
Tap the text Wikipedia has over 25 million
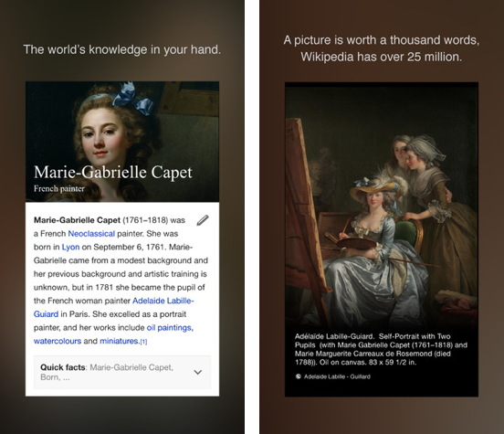click(382, 57)
